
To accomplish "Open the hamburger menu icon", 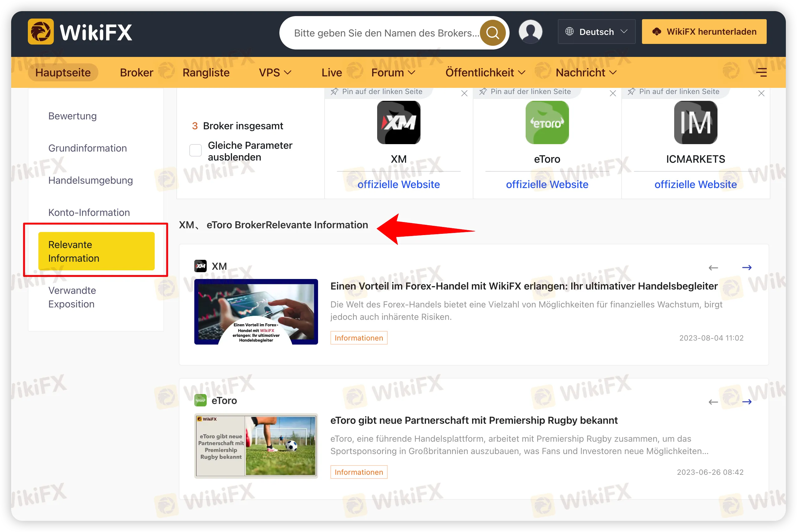I will (x=761, y=72).
